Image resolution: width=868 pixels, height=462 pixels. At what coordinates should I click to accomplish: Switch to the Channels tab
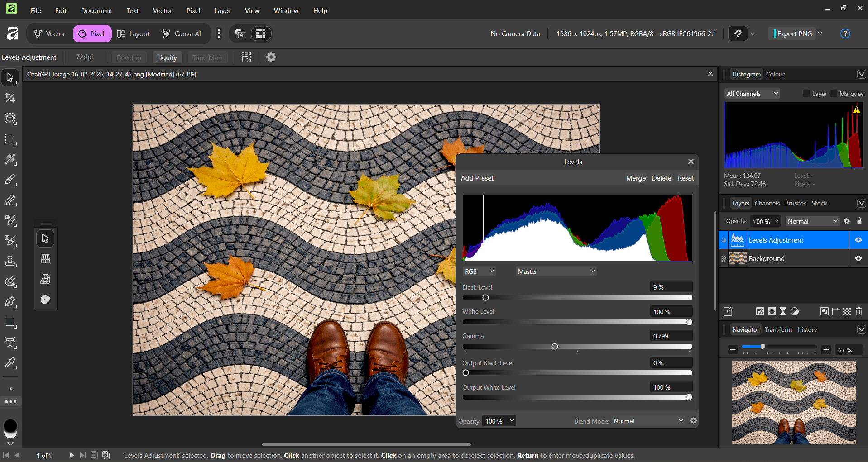coord(767,203)
